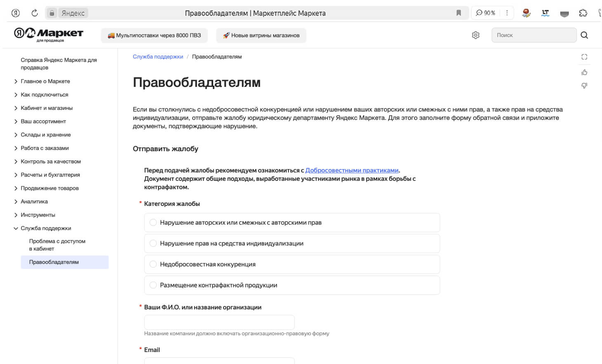Click the padlock site security icon
The height and width of the screenshot is (364, 602).
click(x=52, y=13)
